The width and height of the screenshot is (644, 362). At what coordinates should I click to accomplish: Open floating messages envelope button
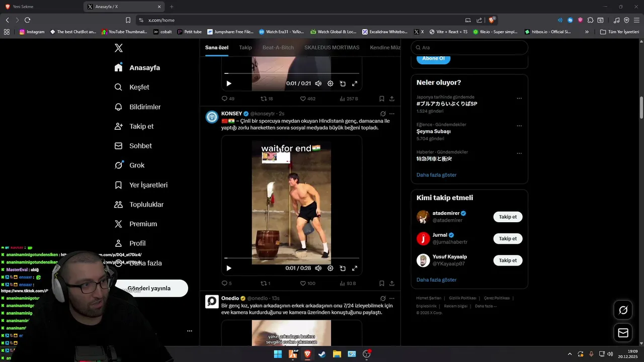pyautogui.click(x=623, y=333)
